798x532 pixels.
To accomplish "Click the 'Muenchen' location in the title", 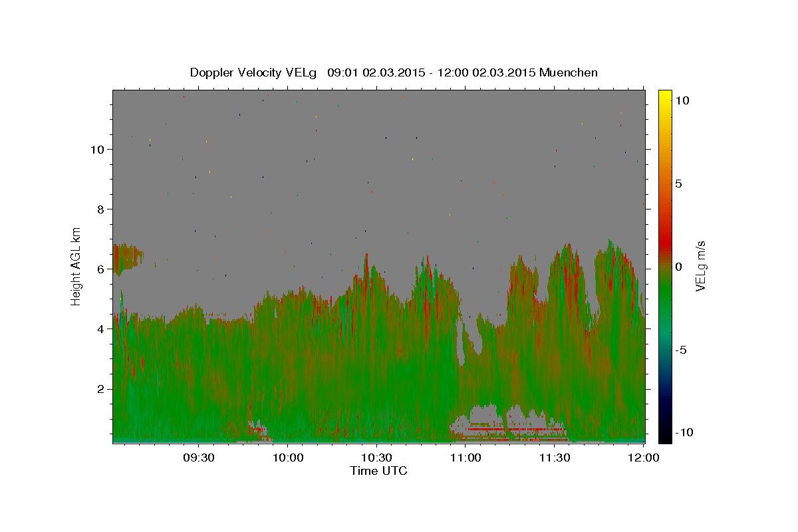I will [x=569, y=72].
